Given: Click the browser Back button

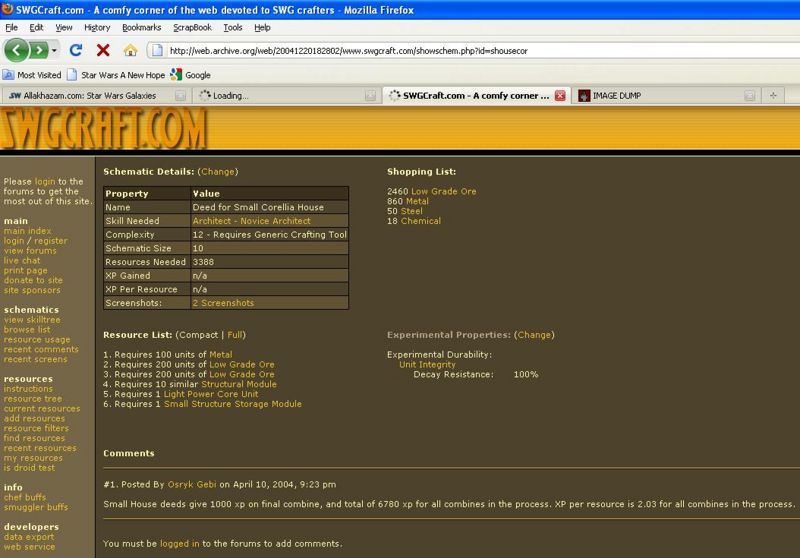Looking at the screenshot, I should tap(18, 49).
